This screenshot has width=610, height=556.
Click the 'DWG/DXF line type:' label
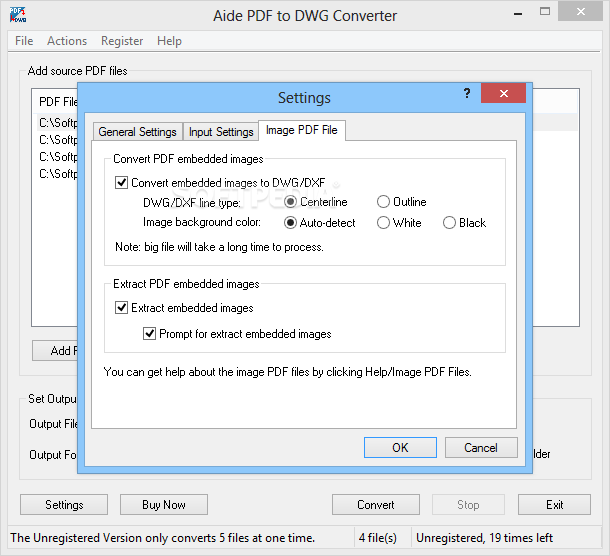coord(192,203)
